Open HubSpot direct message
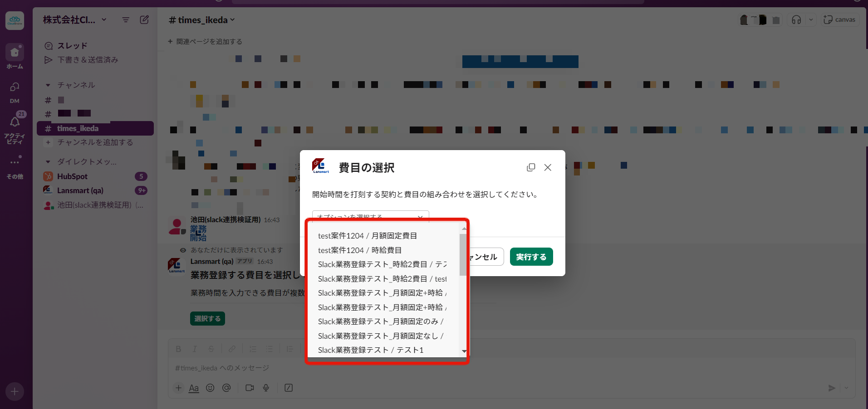 [95, 176]
